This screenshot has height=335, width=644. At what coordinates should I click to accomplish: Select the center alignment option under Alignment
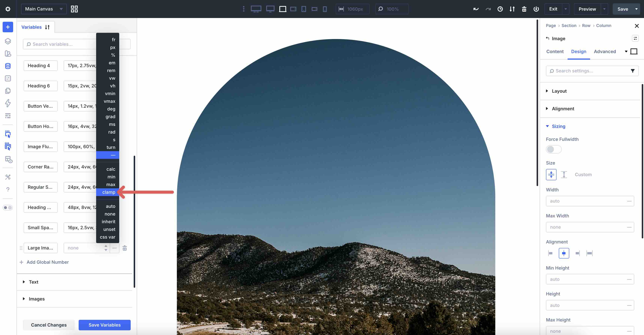(564, 253)
